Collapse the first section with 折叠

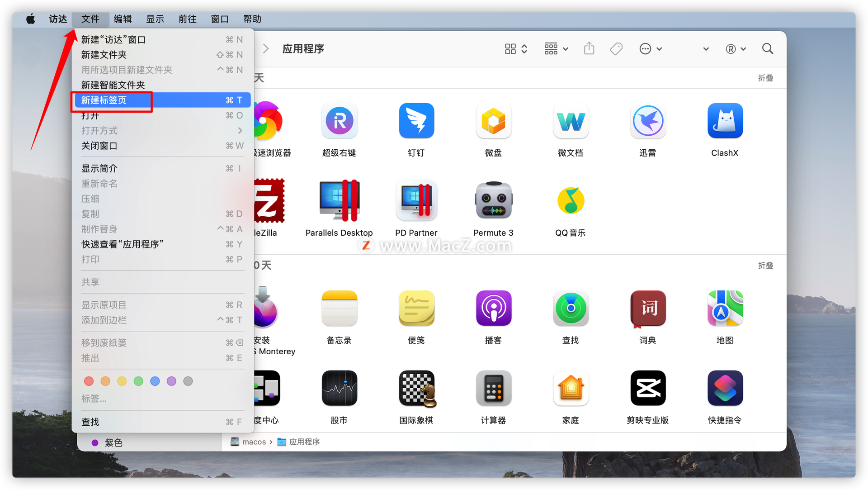pos(765,78)
